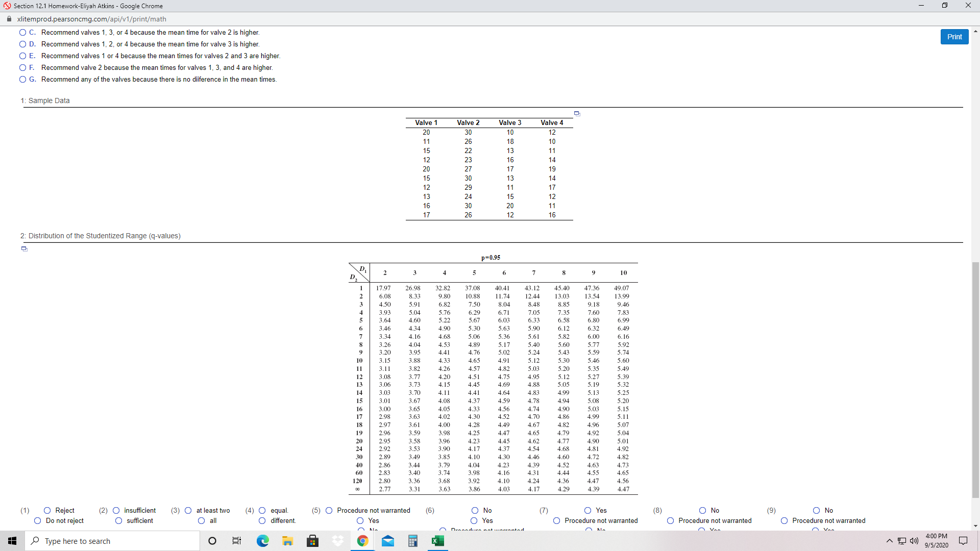Viewport: 980px width, 551px height.
Task: Choose the 'insufficient' radio option
Action: (x=116, y=510)
